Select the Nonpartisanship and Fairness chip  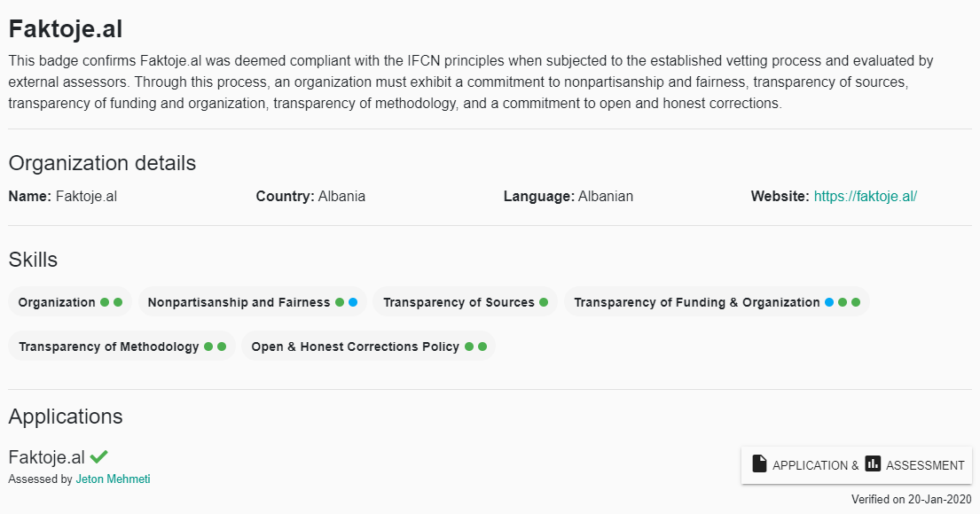point(253,302)
